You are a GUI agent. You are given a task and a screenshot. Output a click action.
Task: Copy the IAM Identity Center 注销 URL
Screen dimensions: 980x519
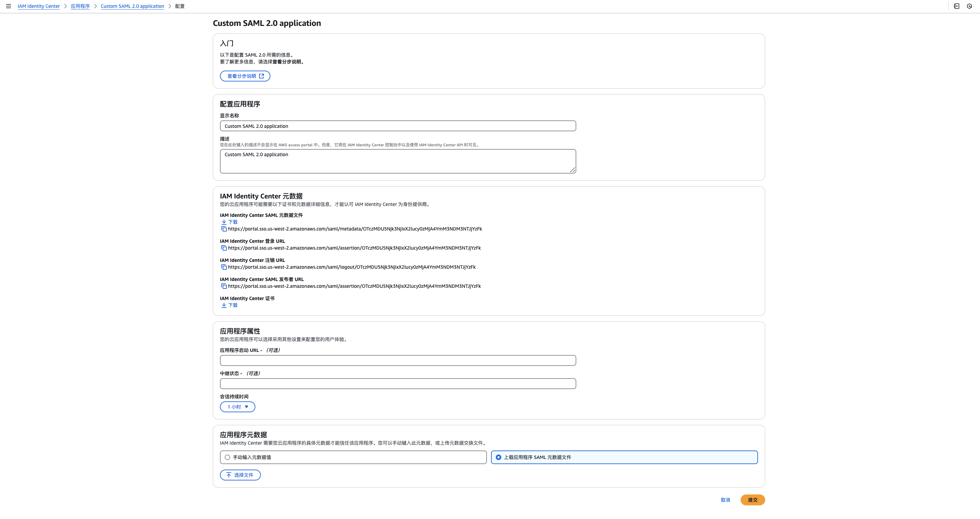[x=224, y=267]
